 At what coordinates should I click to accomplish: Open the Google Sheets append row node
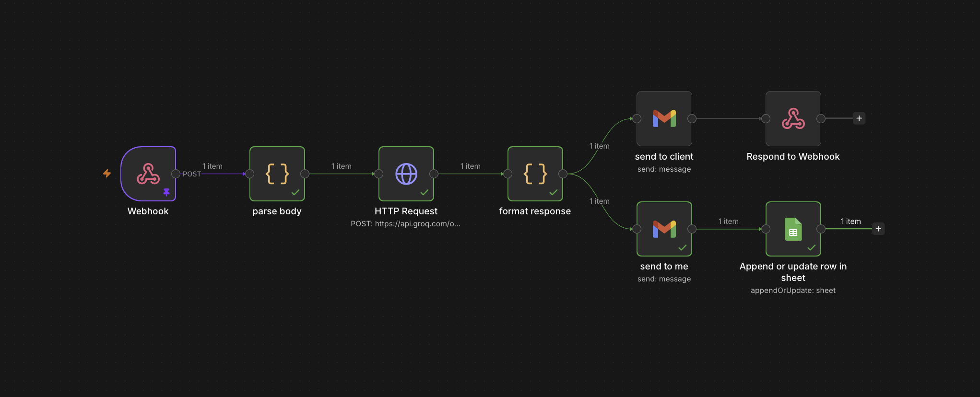point(793,229)
